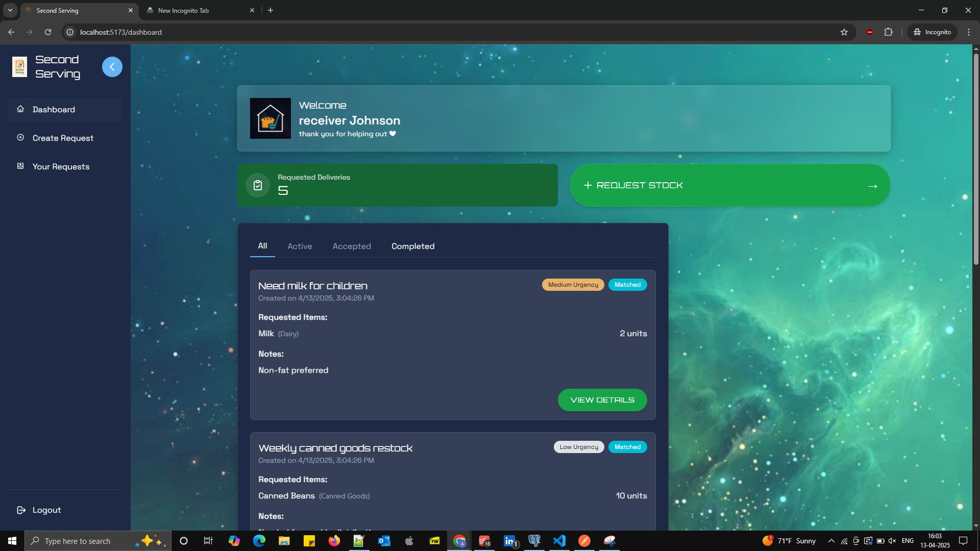Switch to the Accepted tab
The width and height of the screenshot is (980, 551).
(352, 246)
